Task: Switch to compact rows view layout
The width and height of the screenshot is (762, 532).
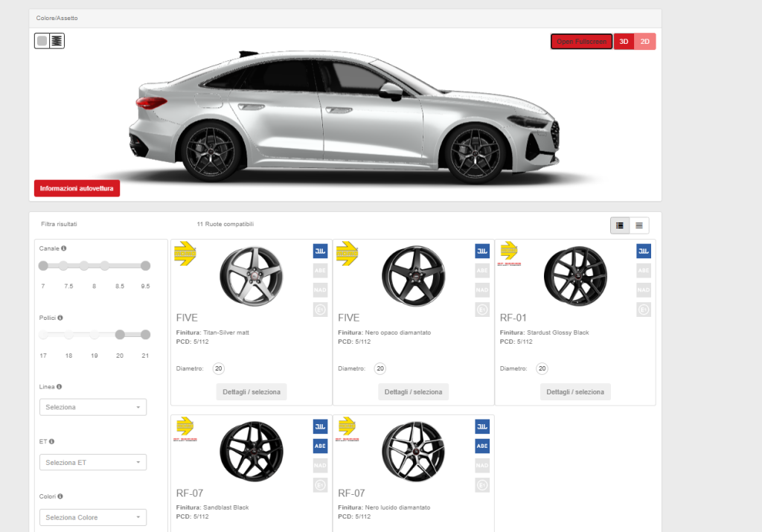Action: pyautogui.click(x=639, y=225)
